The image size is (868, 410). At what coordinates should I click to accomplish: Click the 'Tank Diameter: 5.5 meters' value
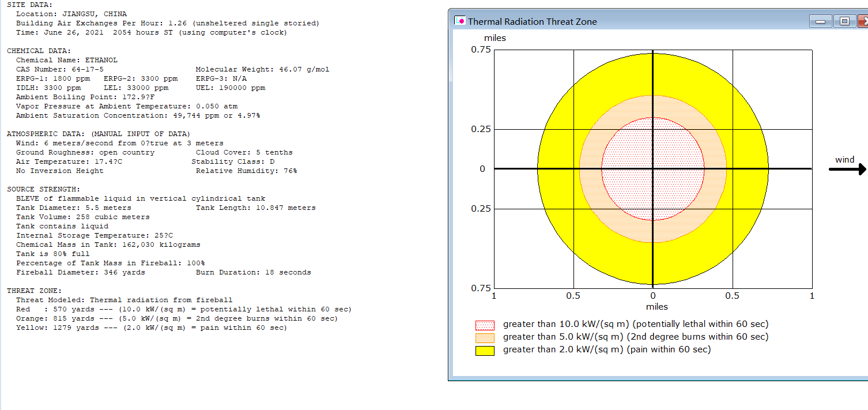point(74,208)
